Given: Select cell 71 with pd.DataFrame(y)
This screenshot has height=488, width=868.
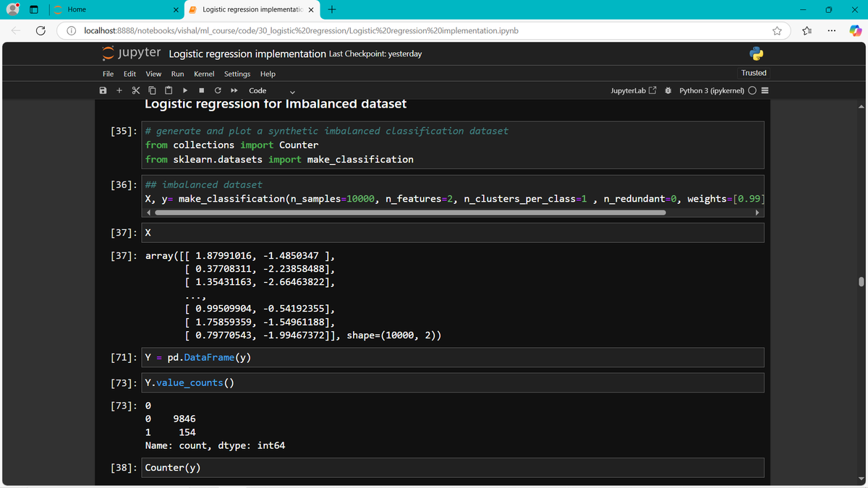Looking at the screenshot, I should [x=453, y=357].
